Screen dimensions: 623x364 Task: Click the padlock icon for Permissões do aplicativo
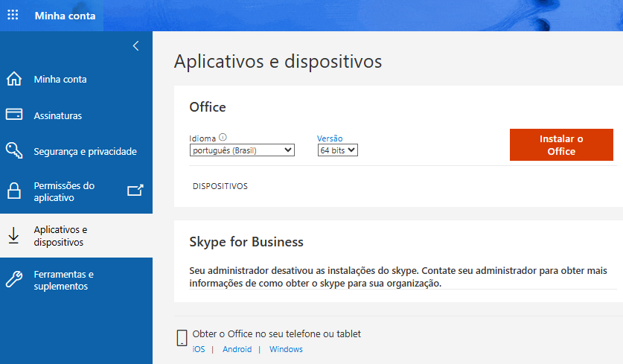click(x=14, y=191)
